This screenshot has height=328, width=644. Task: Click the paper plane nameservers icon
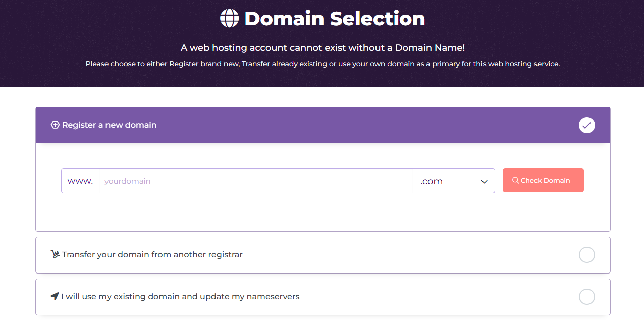point(55,296)
